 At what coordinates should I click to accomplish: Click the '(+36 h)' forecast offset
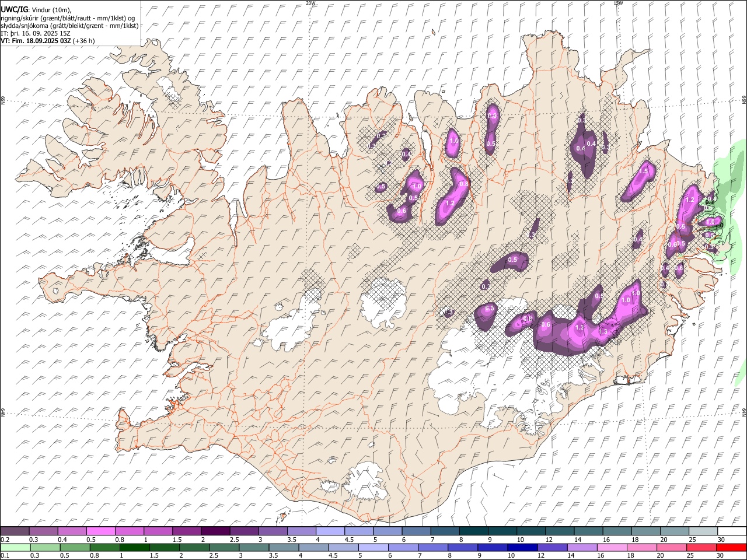(84, 41)
